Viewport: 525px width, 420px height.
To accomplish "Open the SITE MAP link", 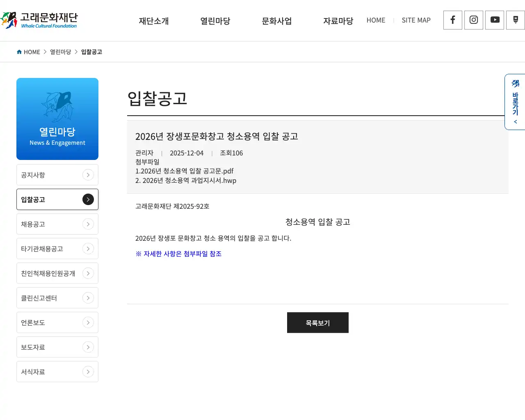I will click(x=416, y=20).
